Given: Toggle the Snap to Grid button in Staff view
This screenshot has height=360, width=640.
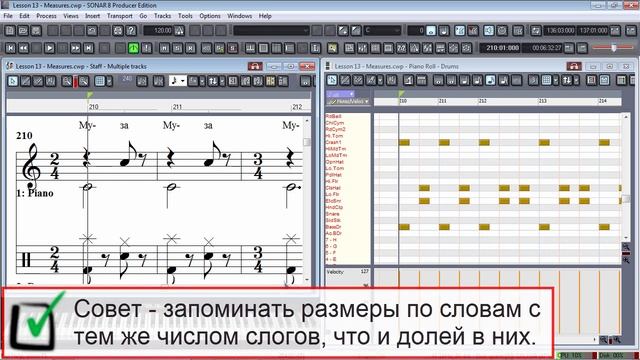Looking at the screenshot, I should point(100,81).
